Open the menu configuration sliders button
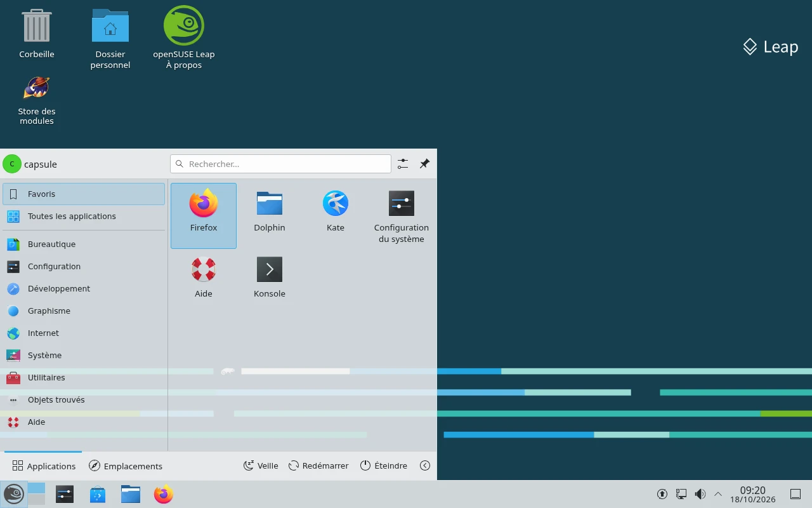 (x=403, y=164)
